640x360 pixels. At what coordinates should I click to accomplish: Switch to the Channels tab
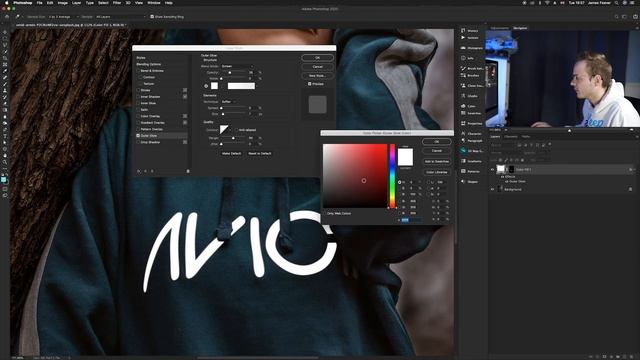511,137
